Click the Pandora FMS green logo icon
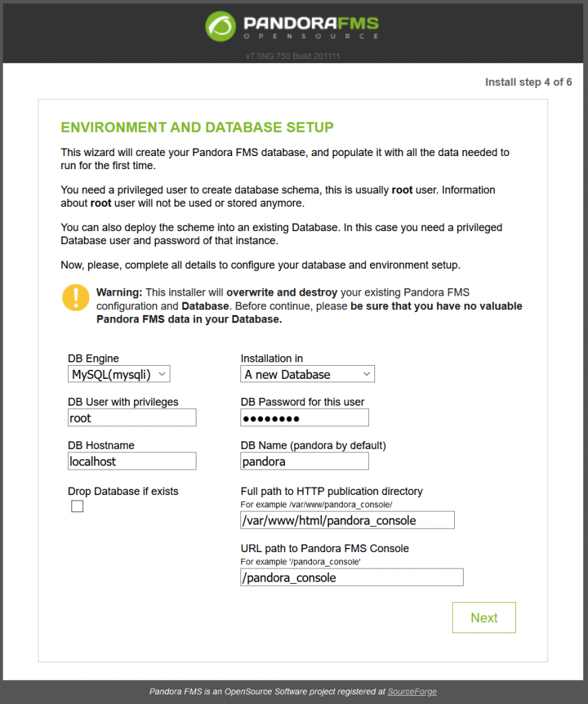Viewport: 588px width, 704px height. (220, 26)
